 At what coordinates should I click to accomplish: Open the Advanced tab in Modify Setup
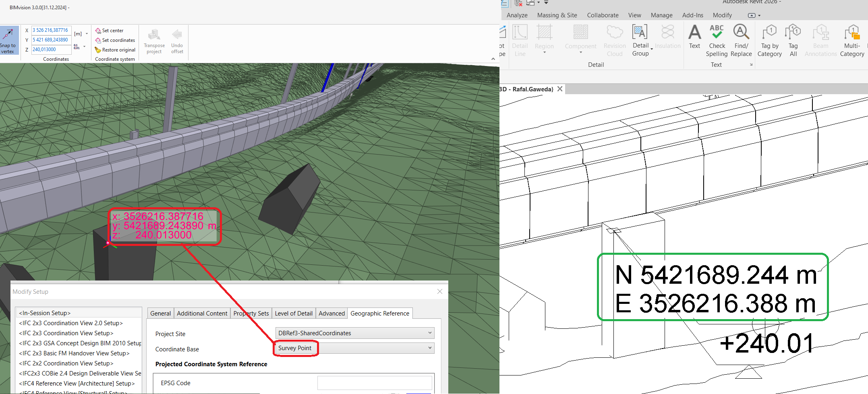click(331, 313)
